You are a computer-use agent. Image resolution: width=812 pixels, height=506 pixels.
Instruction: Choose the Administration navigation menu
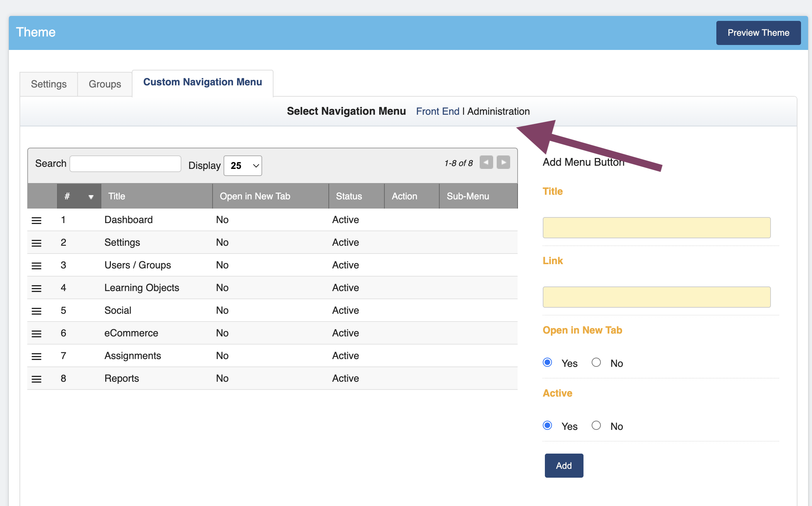click(498, 111)
